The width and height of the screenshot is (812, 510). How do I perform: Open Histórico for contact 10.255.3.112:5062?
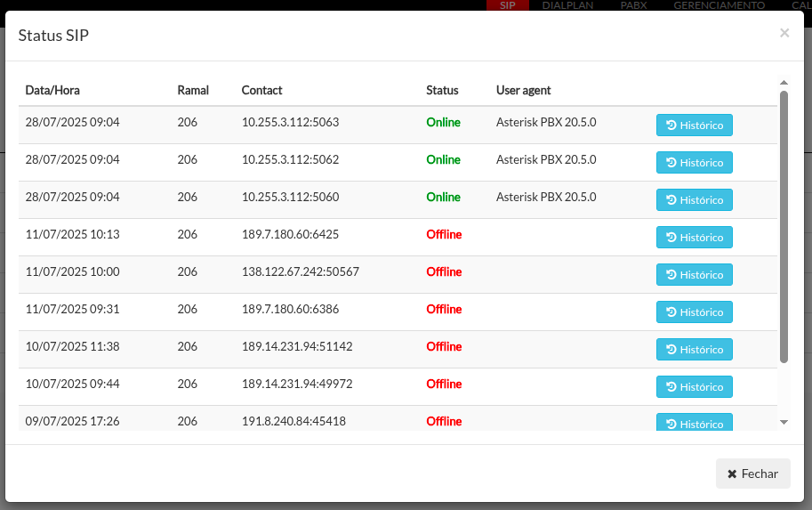[x=694, y=162]
